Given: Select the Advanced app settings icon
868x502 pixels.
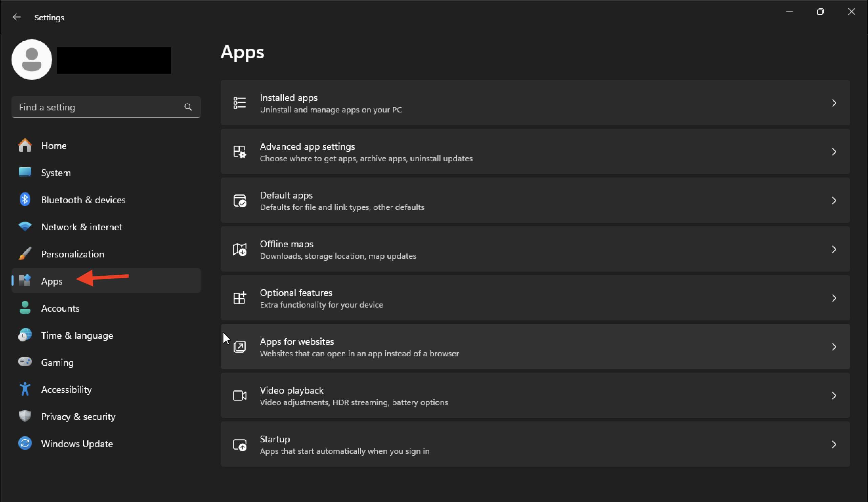Looking at the screenshot, I should [239, 152].
